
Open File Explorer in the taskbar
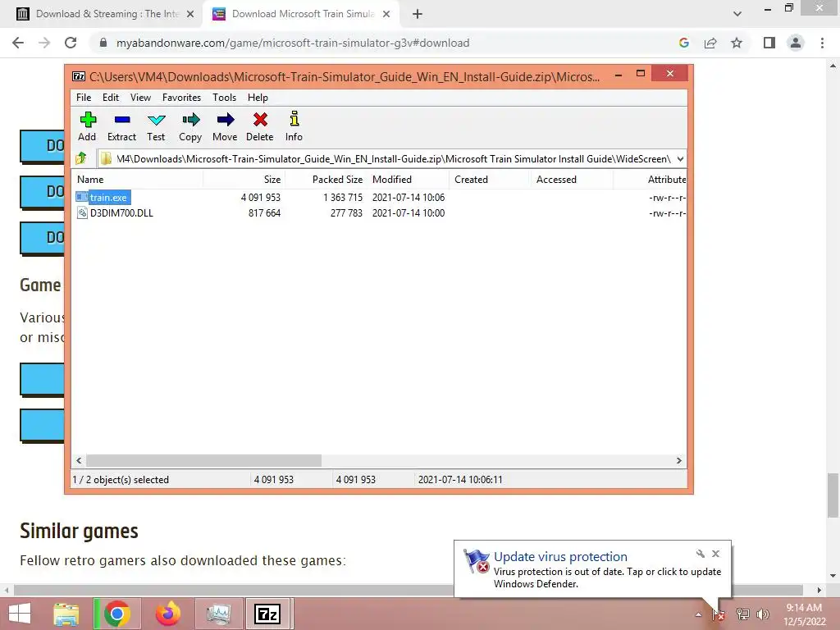point(66,614)
